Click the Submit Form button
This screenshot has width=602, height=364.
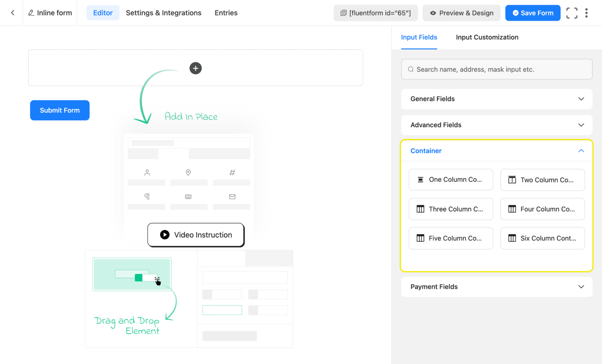coord(60,110)
